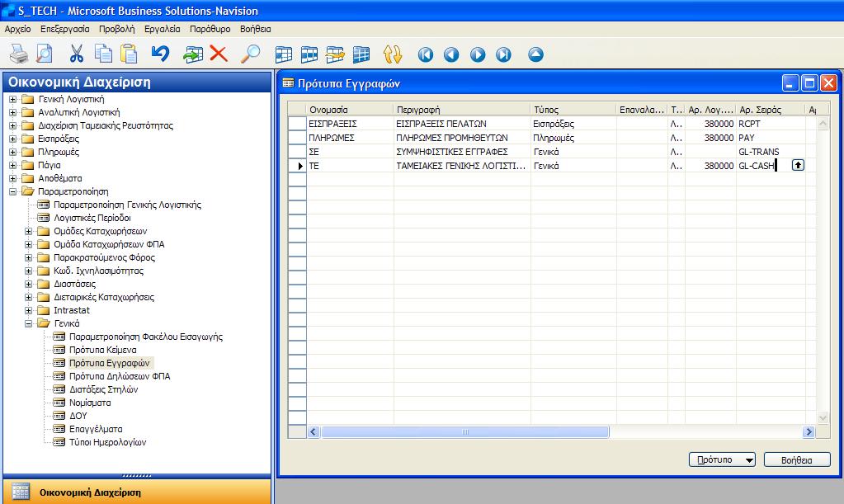This screenshot has height=504, width=844.
Task: Click the round blue up-arrow List icon
Action: coord(535,54)
